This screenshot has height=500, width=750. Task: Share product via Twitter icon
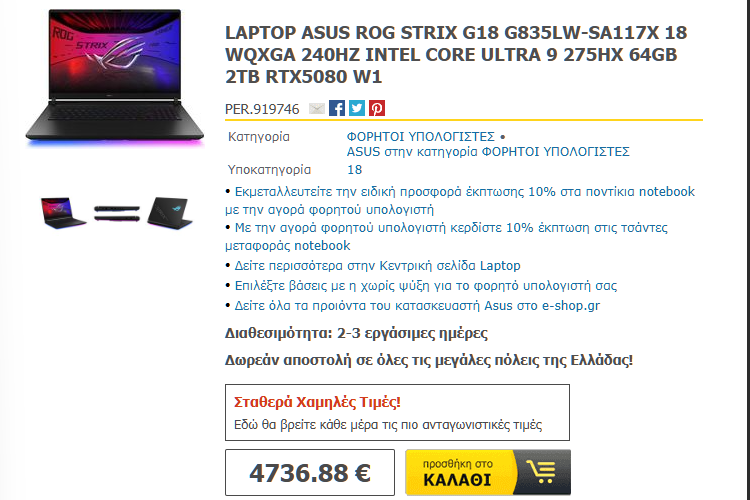357,109
